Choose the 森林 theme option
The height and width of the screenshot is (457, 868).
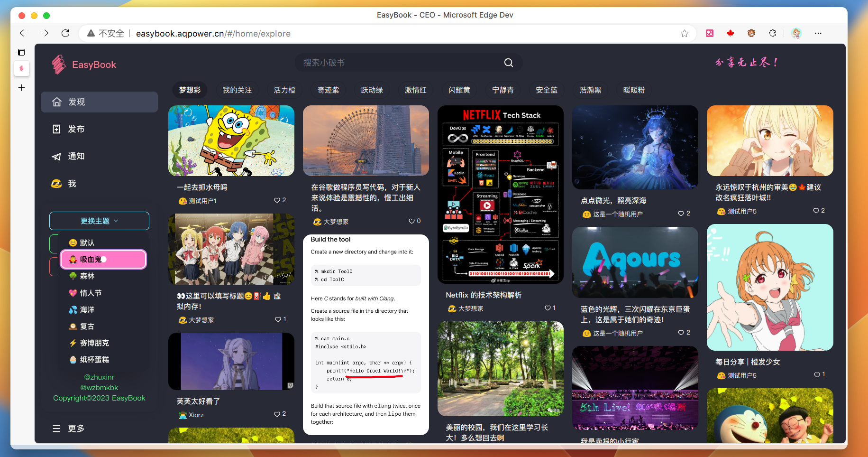[x=87, y=276]
